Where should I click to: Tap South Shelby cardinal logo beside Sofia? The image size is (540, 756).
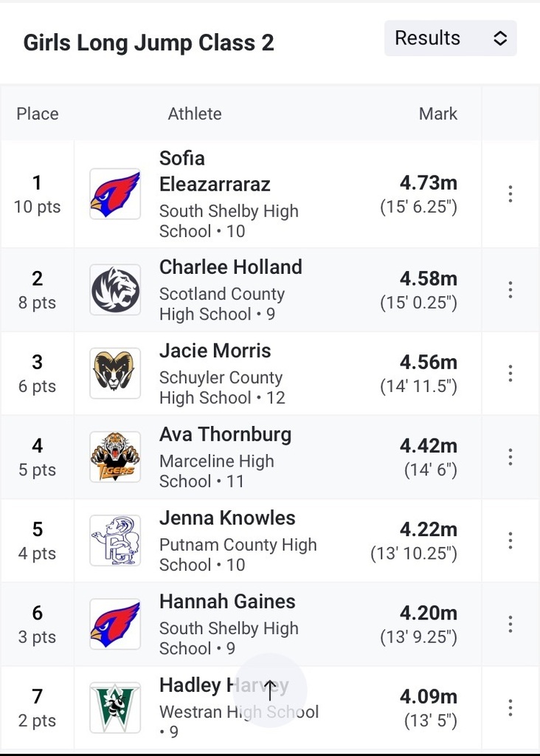tap(115, 194)
